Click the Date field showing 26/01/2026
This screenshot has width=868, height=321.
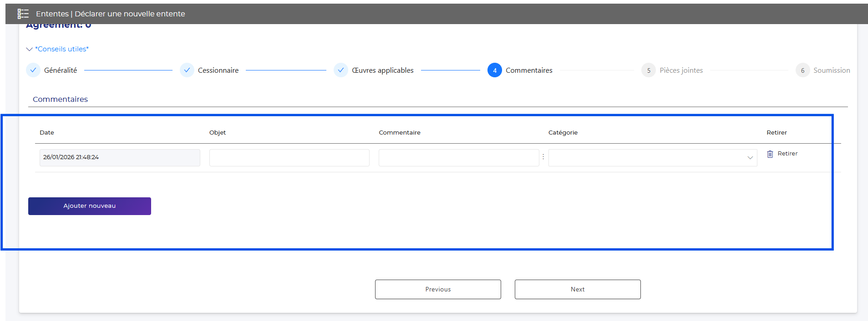coord(119,158)
